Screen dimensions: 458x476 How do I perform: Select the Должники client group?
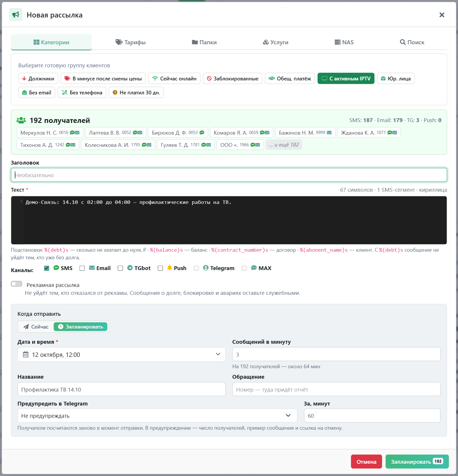click(38, 78)
